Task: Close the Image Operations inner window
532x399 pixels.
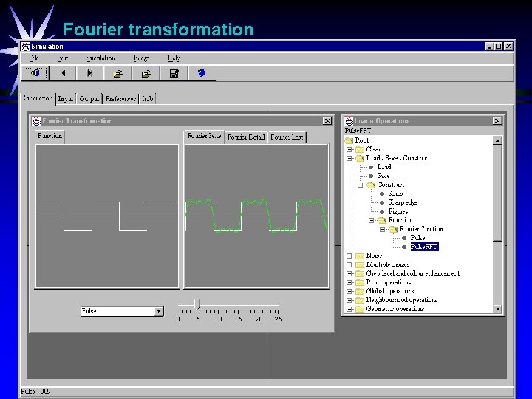Action: coord(497,121)
